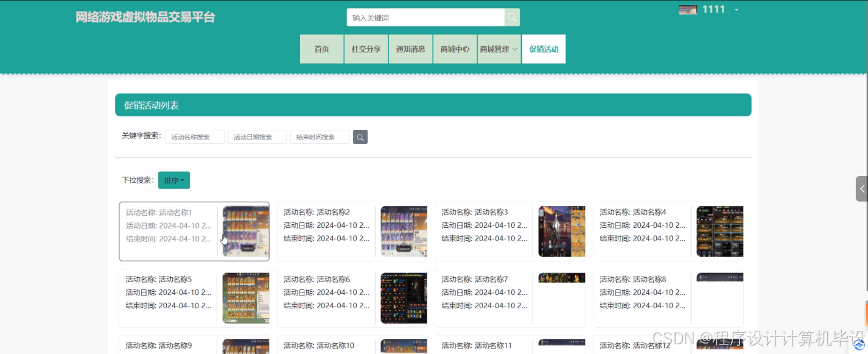Click 结束时间 line in 活动名称2 card
This screenshot has width=868, height=354.
[326, 238]
